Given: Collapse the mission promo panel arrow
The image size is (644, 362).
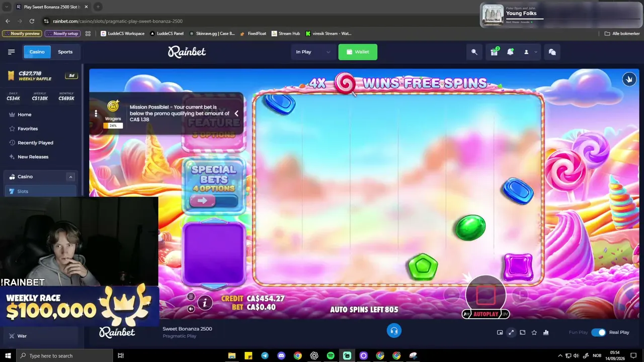Looking at the screenshot, I should tap(236, 114).
